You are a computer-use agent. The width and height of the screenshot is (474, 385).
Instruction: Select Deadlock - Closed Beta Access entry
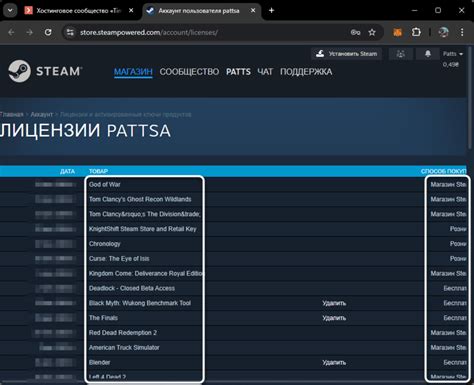132,288
